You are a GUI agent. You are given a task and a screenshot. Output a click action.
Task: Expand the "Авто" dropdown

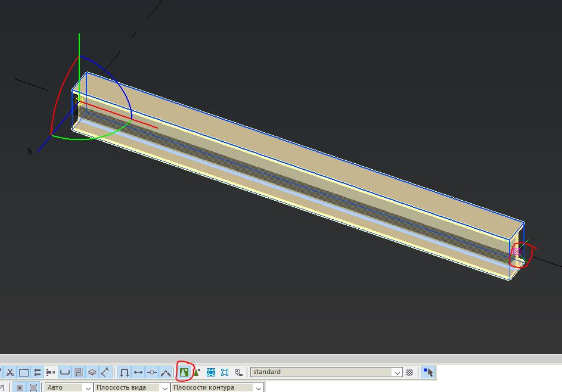[86, 388]
